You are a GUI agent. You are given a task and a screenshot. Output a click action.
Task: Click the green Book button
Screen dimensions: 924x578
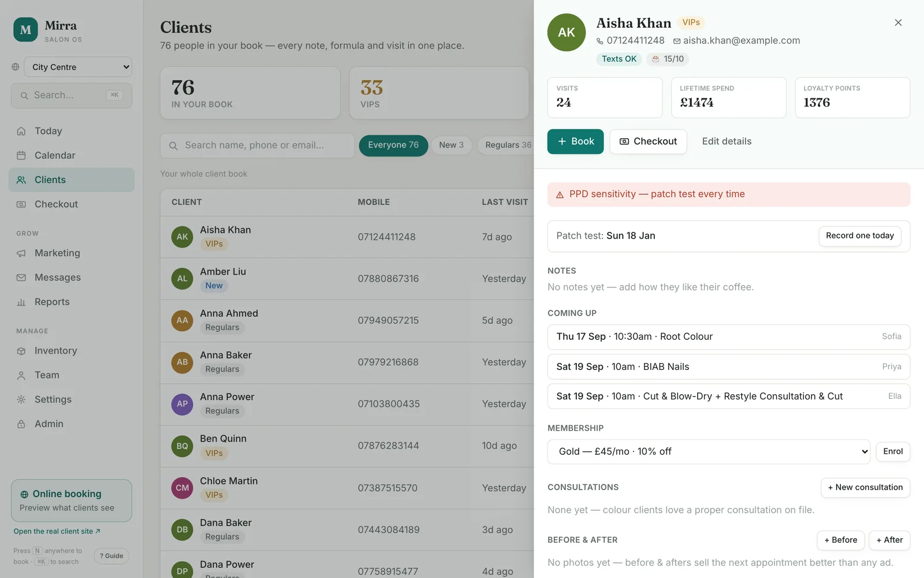pyautogui.click(x=575, y=142)
